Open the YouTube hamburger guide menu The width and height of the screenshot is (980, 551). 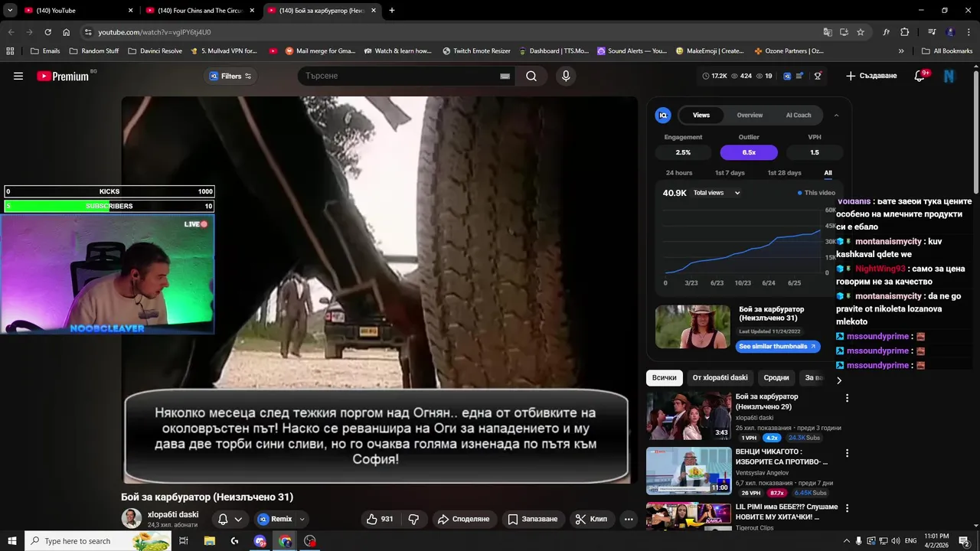coord(18,76)
